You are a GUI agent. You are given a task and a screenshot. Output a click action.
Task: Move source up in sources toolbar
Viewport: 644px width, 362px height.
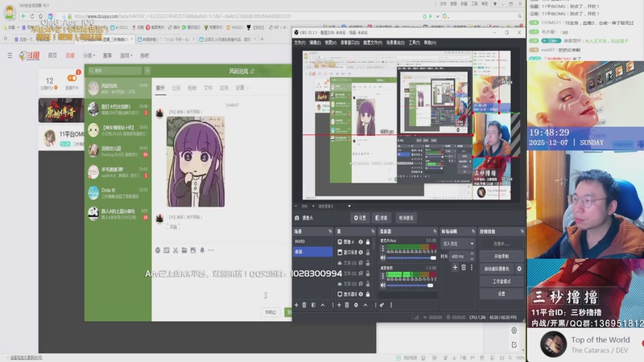click(x=365, y=305)
